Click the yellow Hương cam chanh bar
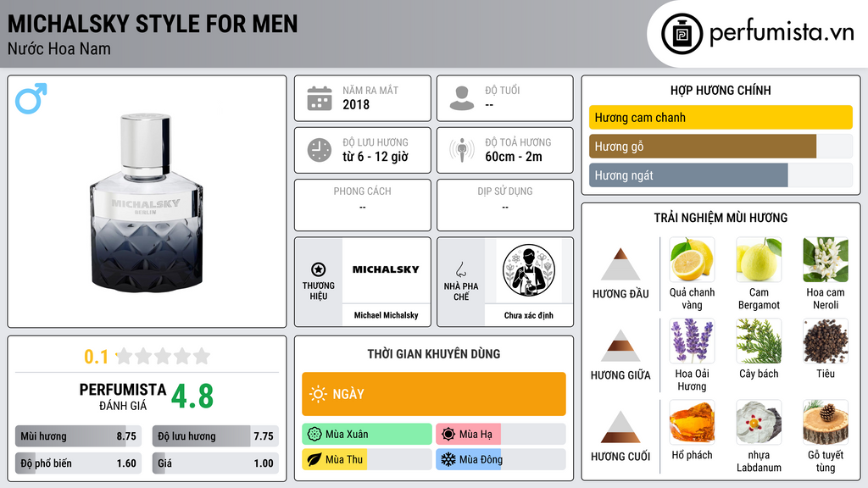This screenshot has width=868, height=488. pyautogui.click(x=721, y=117)
